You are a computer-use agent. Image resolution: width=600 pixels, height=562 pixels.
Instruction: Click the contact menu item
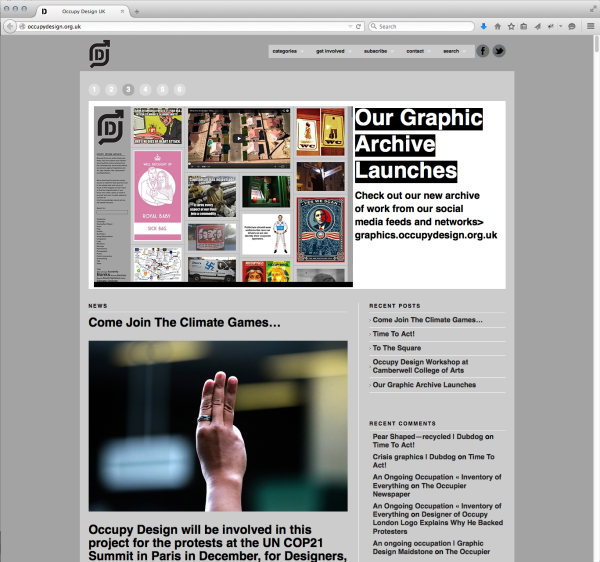click(415, 51)
